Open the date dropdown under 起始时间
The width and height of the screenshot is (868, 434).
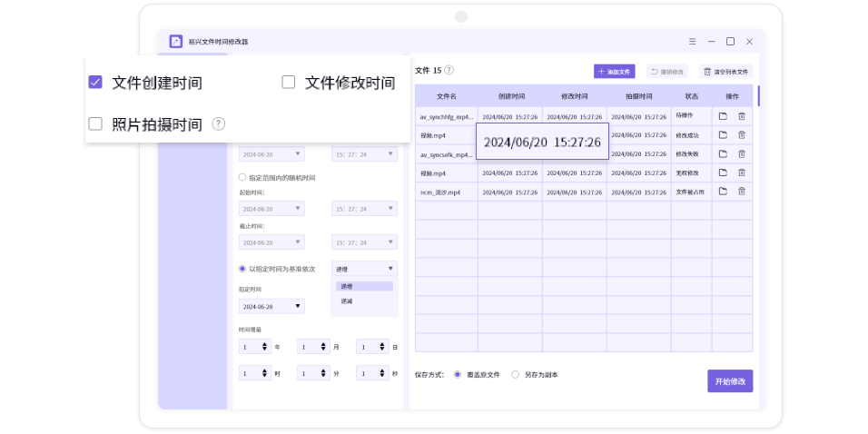tap(271, 209)
